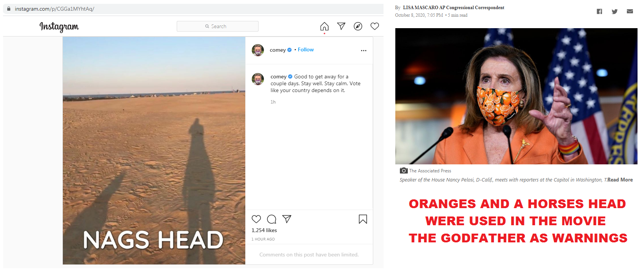Expand caption with Read More
The width and height of the screenshot is (644, 269).
coord(620,180)
